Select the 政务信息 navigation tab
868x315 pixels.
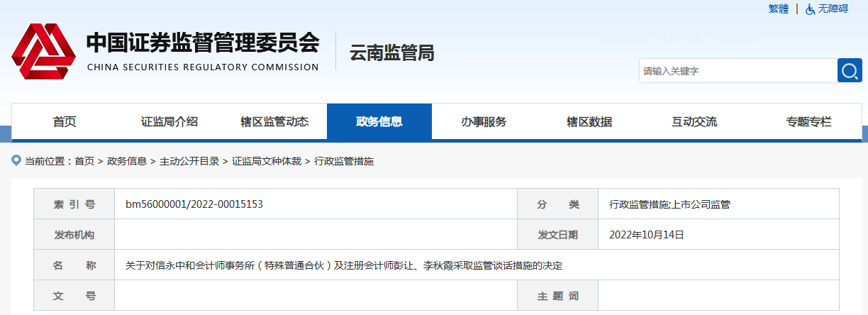coord(379,121)
